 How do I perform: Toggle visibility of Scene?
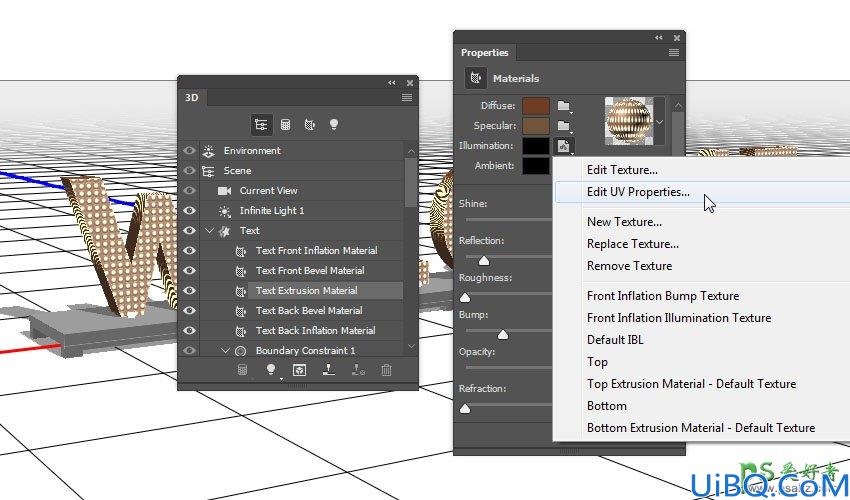189,171
